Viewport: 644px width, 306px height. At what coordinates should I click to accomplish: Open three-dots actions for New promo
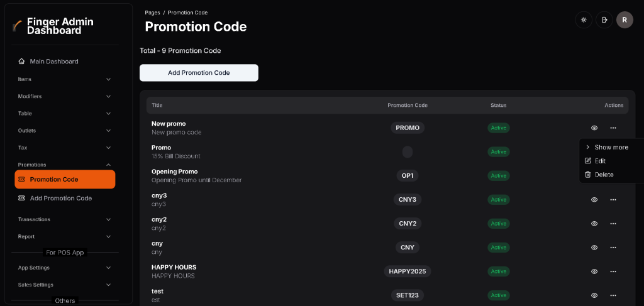point(613,128)
